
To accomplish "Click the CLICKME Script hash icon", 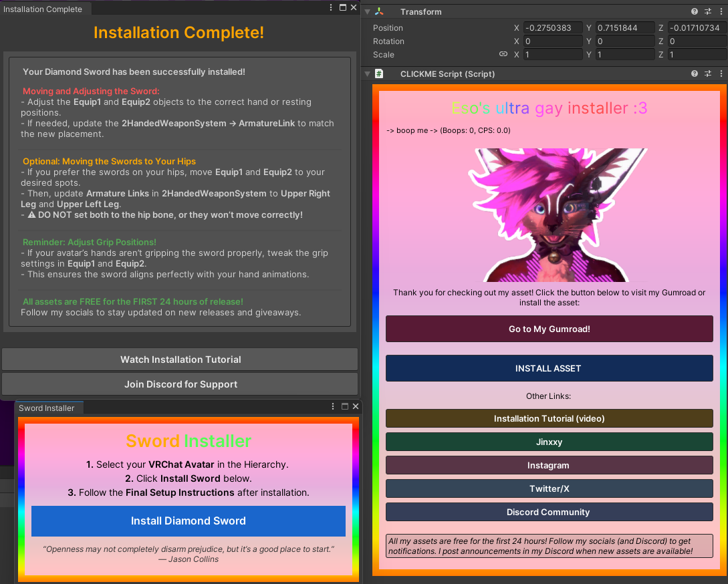I will click(379, 74).
